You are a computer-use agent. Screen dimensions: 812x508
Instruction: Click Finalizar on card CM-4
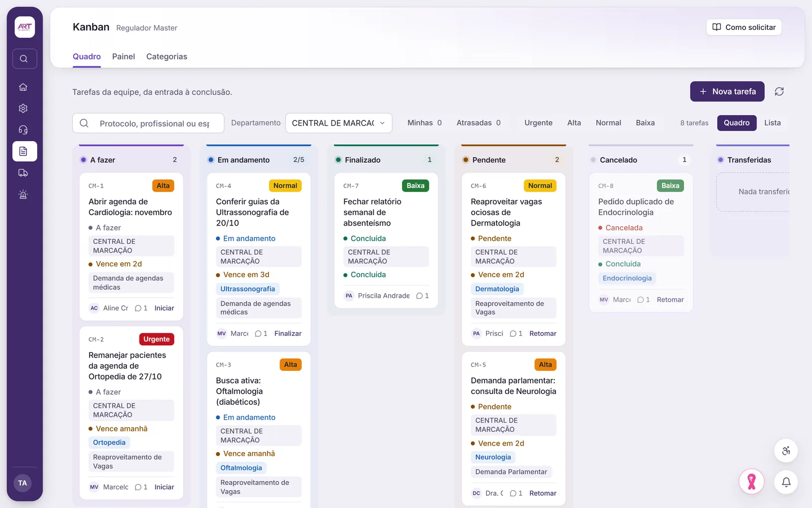(288, 334)
